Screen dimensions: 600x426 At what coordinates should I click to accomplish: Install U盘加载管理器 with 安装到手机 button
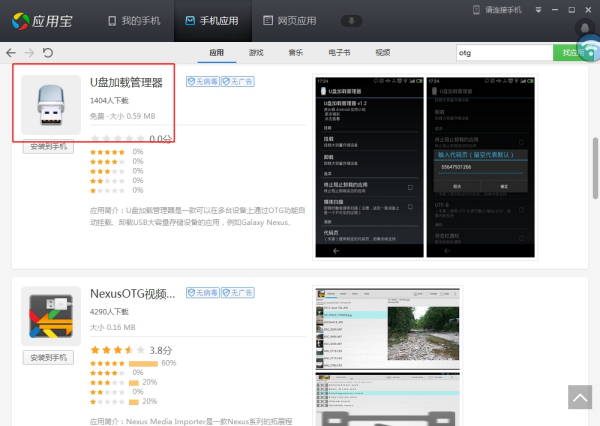[48, 147]
